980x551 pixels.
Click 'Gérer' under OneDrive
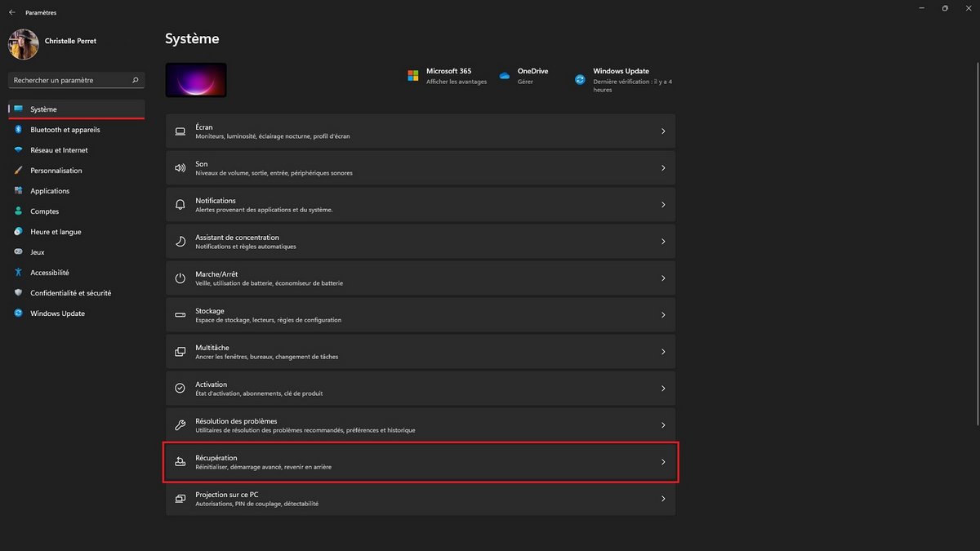tap(525, 82)
